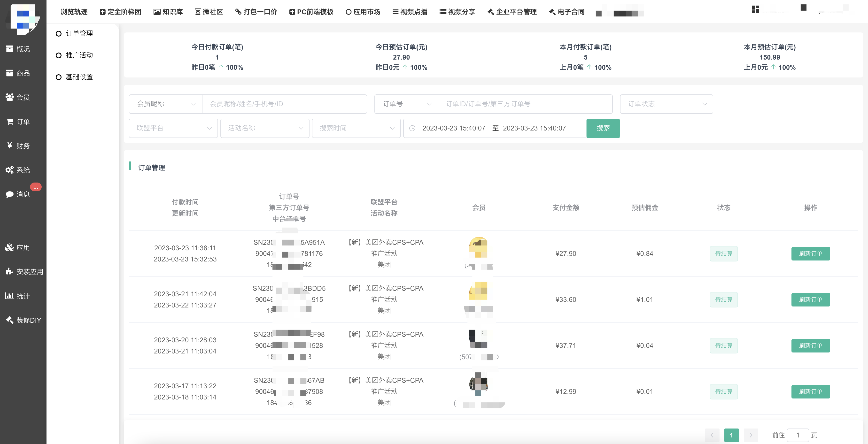Click the next page arrow in pagination

click(x=751, y=435)
